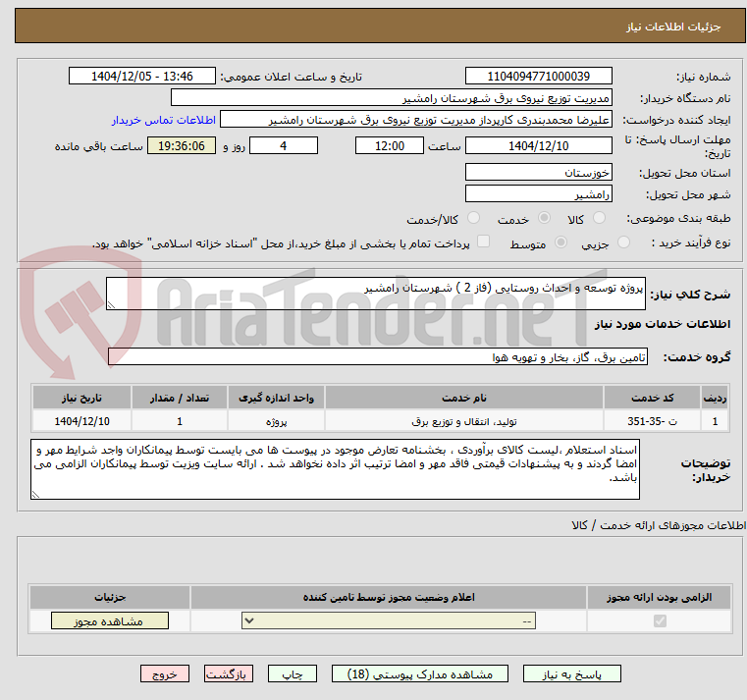This screenshot has width=747, height=700.
Task: Click the شرح کلی نیاز text area
Action: click(x=375, y=294)
